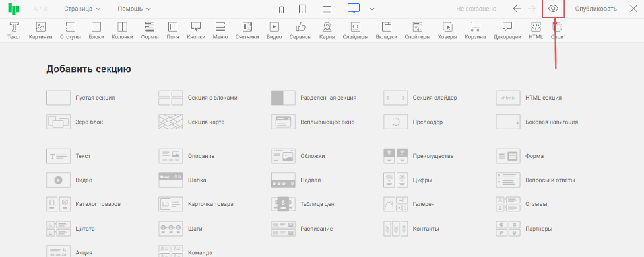
Task: Choose the Цифры section template
Action: point(408,180)
